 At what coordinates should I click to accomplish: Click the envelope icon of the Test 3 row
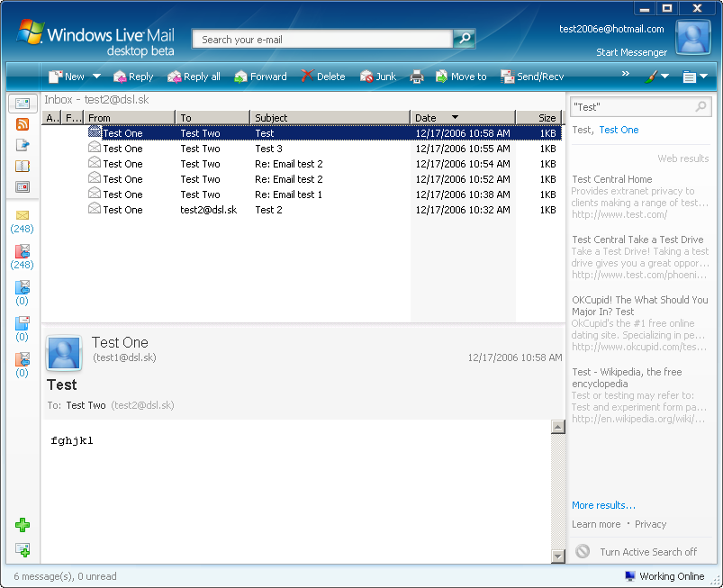coord(94,147)
